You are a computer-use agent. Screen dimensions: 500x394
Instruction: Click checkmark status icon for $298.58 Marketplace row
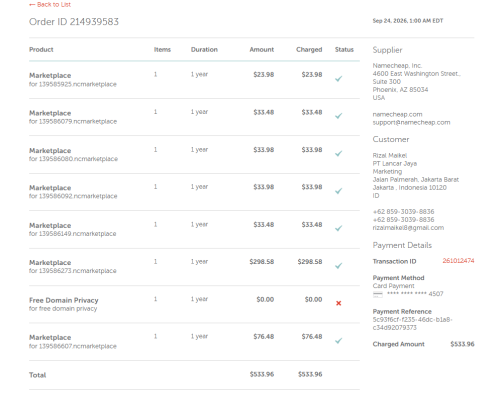(x=338, y=266)
